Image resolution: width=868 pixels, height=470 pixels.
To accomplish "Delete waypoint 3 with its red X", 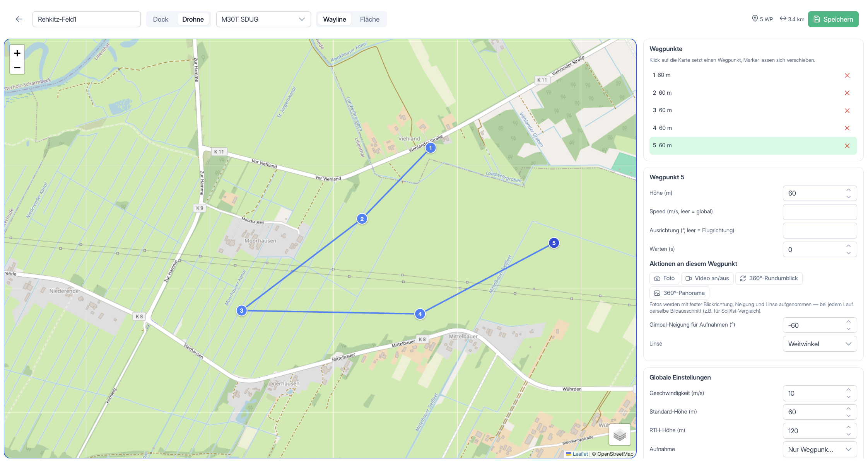I will click(x=847, y=111).
